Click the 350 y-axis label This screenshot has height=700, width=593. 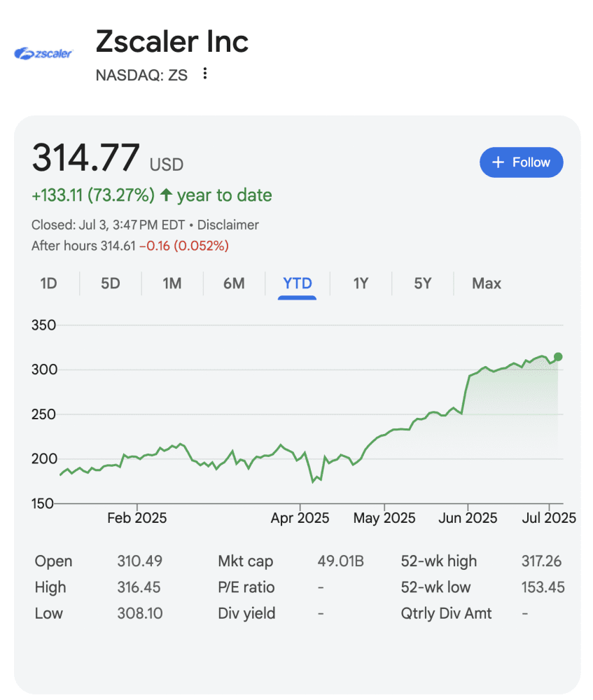tap(44, 325)
